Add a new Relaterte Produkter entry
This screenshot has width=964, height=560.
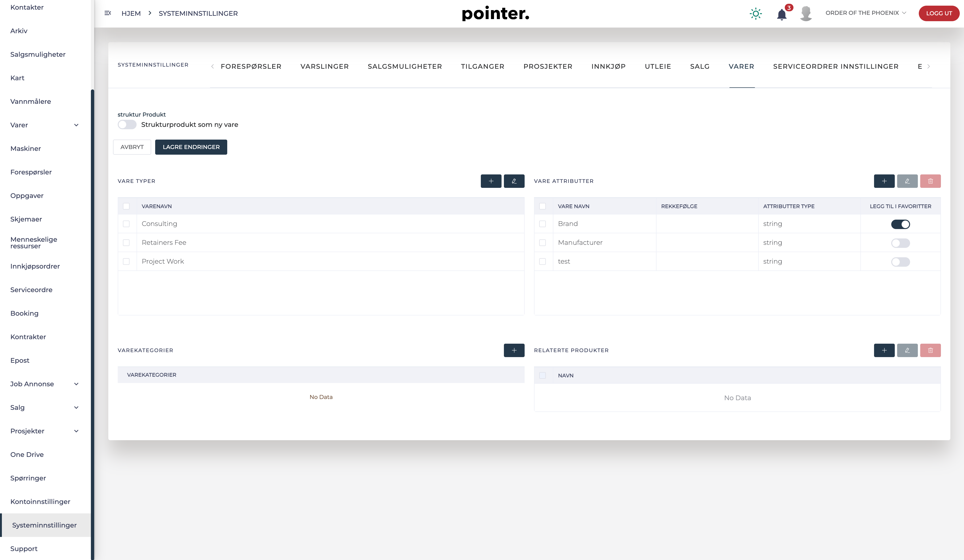884,350
